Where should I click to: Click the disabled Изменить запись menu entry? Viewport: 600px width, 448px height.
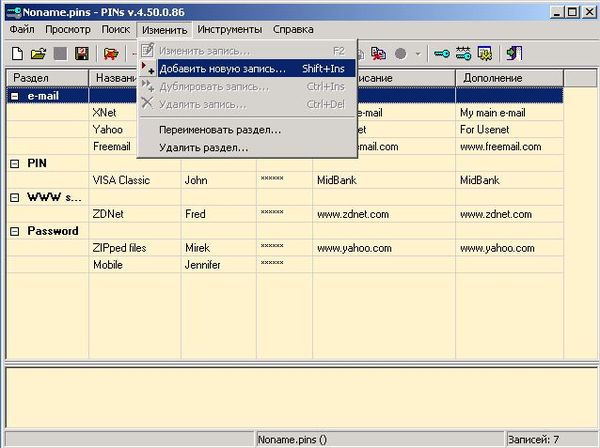tap(248, 51)
